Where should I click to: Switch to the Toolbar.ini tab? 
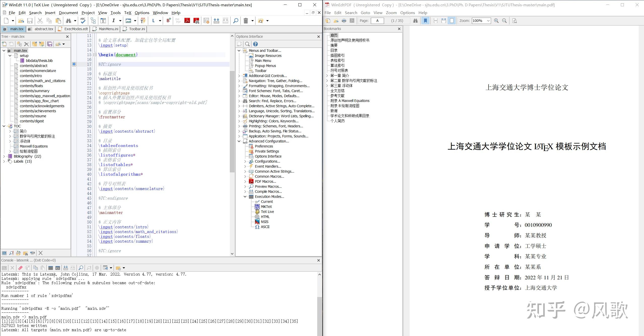[134, 29]
